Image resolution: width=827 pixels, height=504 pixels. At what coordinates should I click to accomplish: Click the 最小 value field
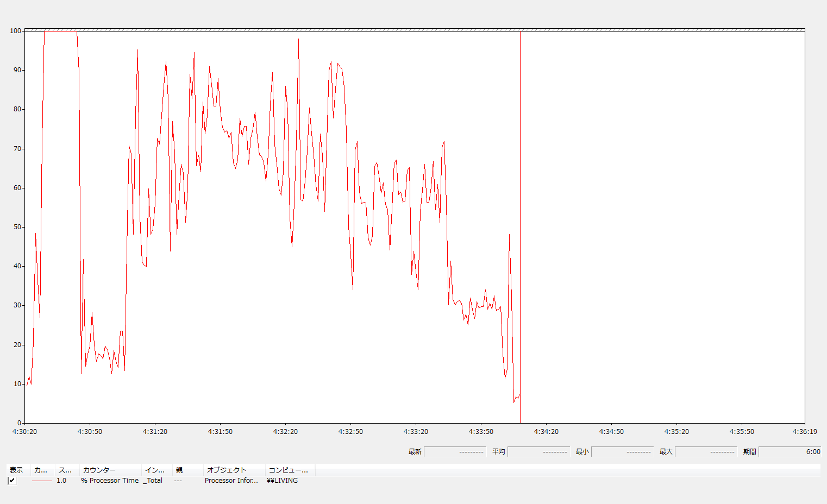[x=622, y=452]
